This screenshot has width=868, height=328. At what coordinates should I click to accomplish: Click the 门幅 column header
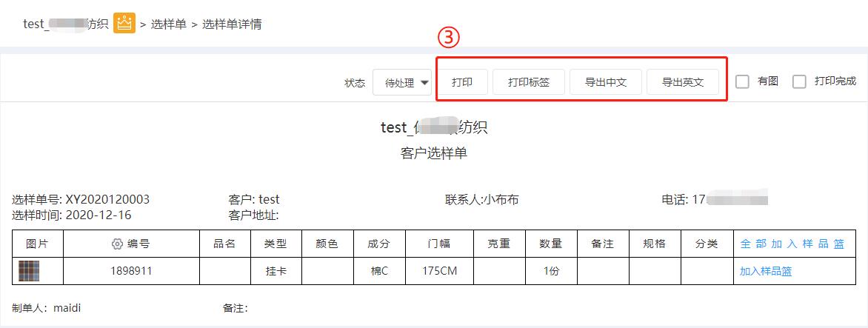click(x=439, y=244)
